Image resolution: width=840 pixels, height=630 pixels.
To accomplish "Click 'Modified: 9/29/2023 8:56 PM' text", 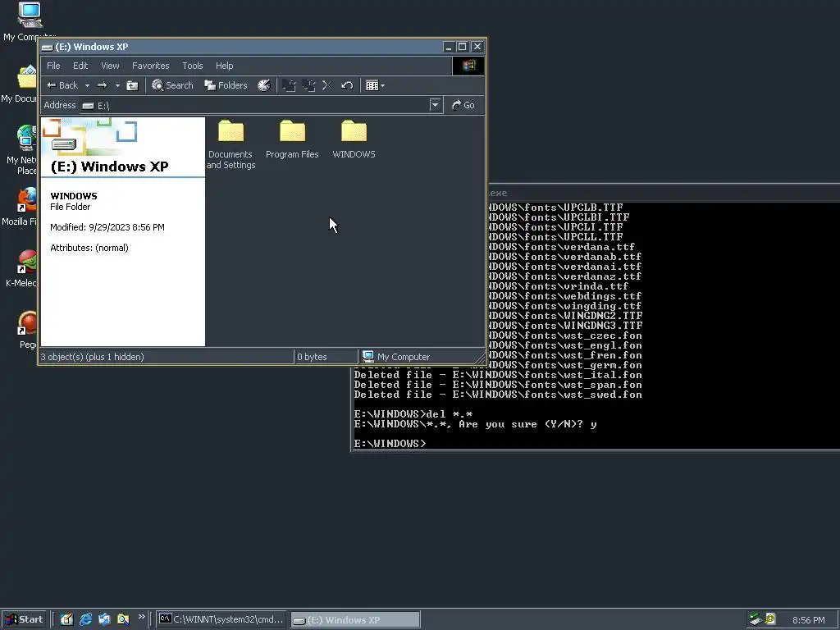I will point(107,227).
